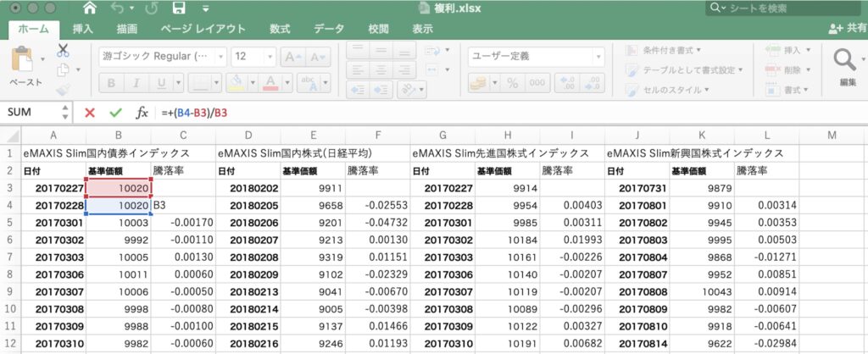
Task: Align cell text right
Action: tap(404, 70)
